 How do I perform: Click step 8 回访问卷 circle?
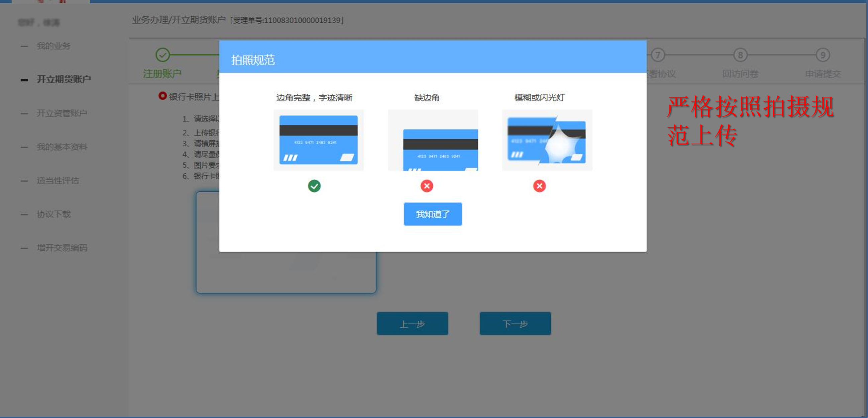[x=740, y=55]
